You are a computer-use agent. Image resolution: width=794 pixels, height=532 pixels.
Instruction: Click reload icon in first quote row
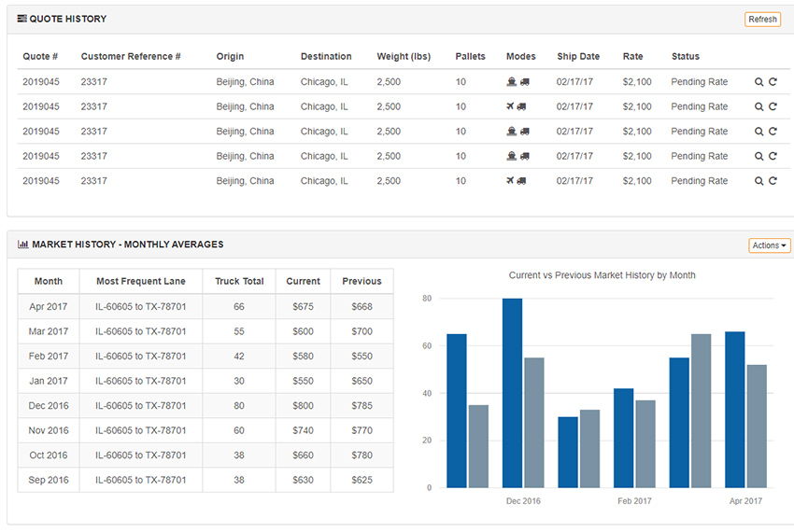click(773, 81)
